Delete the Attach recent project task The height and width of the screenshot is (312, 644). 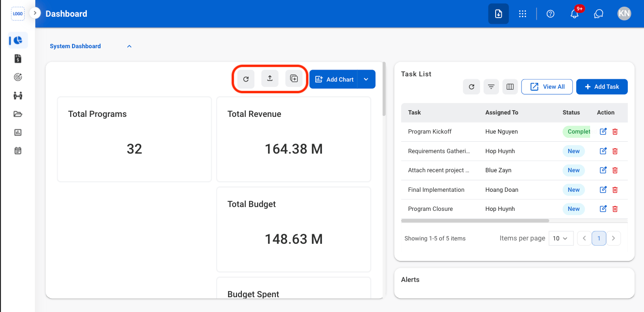coord(615,170)
